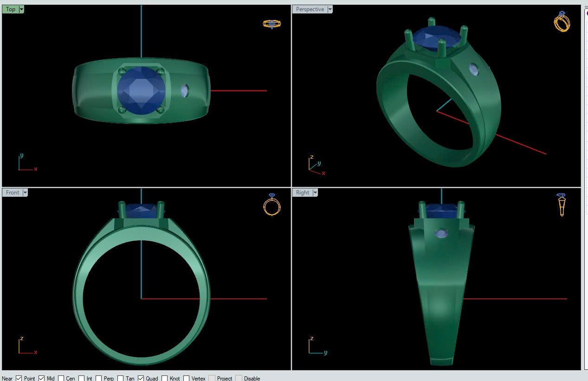The height and width of the screenshot is (381, 588).
Task: Activate the Top viewport title label
Action: [x=10, y=9]
